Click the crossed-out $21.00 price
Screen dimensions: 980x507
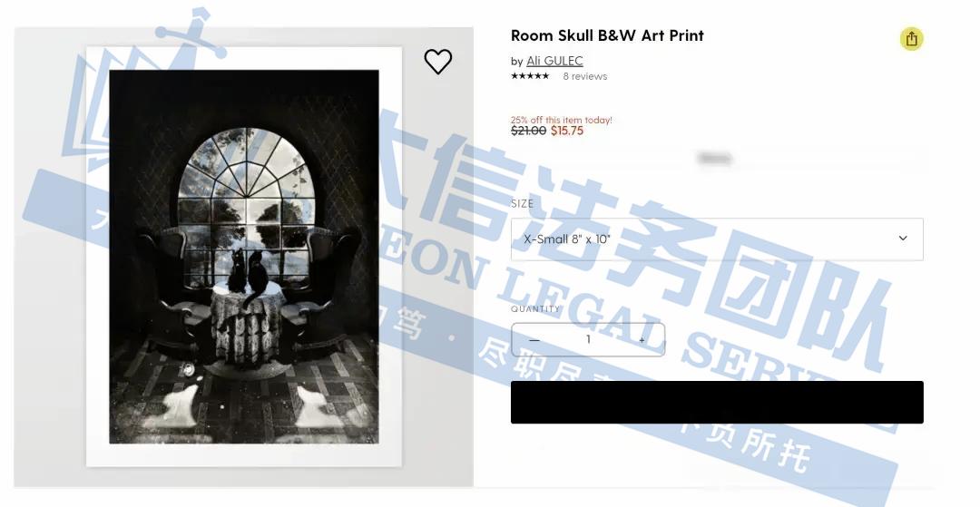529,131
